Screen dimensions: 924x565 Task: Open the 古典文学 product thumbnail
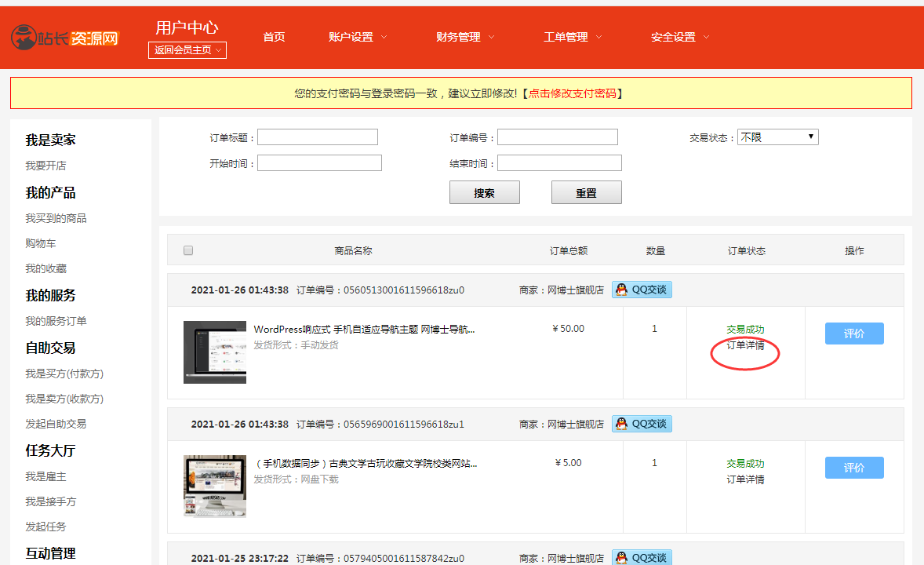pyautogui.click(x=214, y=486)
